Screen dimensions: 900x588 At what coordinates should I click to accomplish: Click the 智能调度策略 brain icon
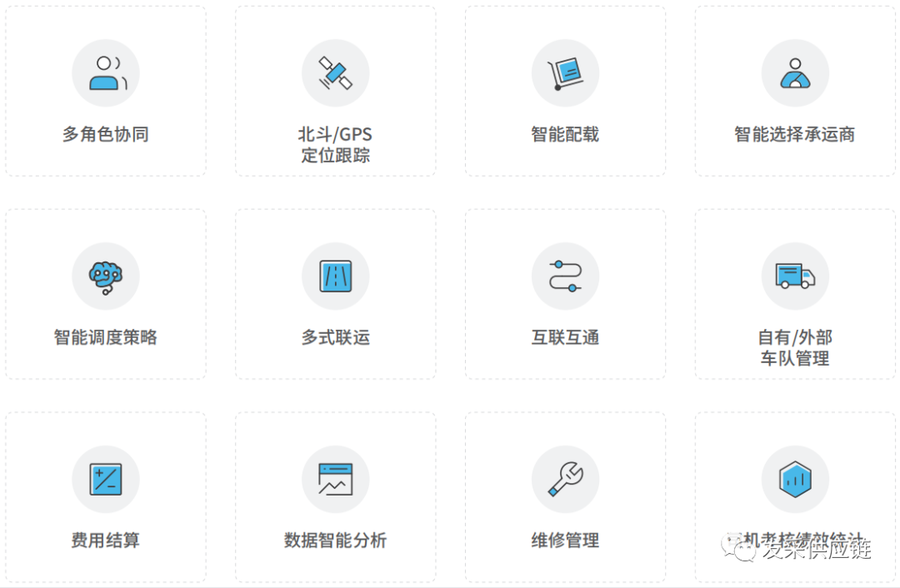(106, 277)
